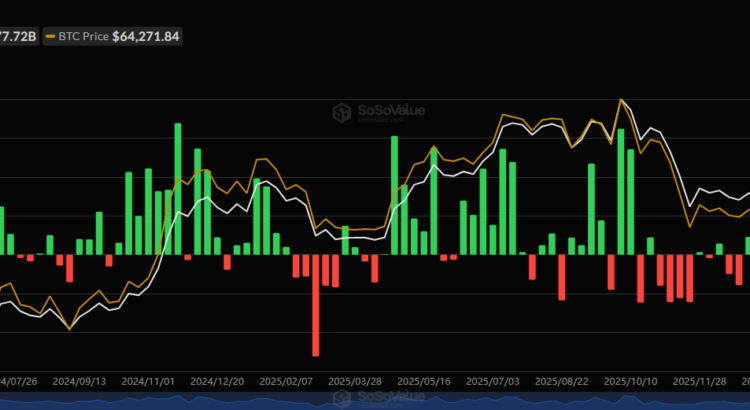Click the tallest green inflow bar near 2024/11
Viewport: 750px width, 410px height.
(178, 189)
